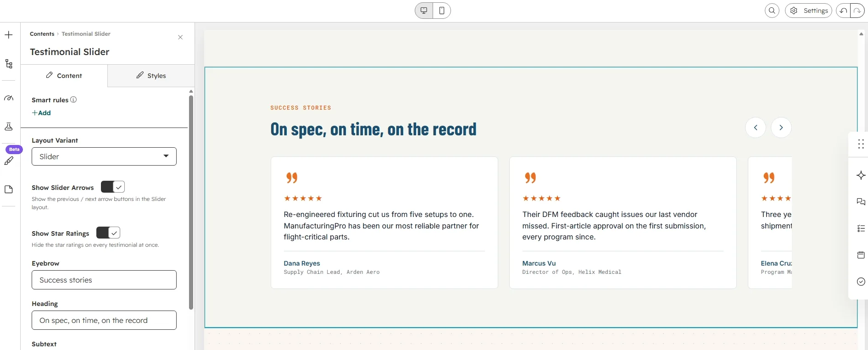Click the sidebar panel vertical scrollbar
Image resolution: width=868 pixels, height=350 pixels.
[191, 202]
